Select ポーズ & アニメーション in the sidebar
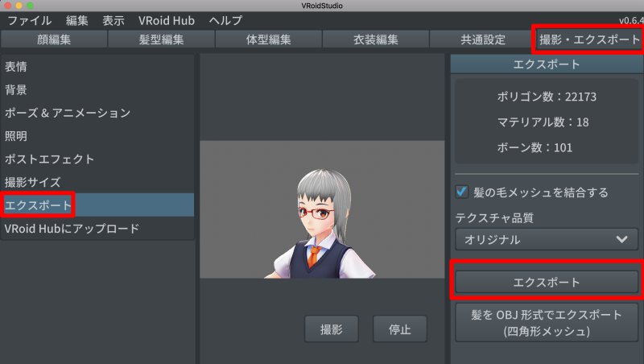Image resolution: width=644 pixels, height=364 pixels. point(97,113)
